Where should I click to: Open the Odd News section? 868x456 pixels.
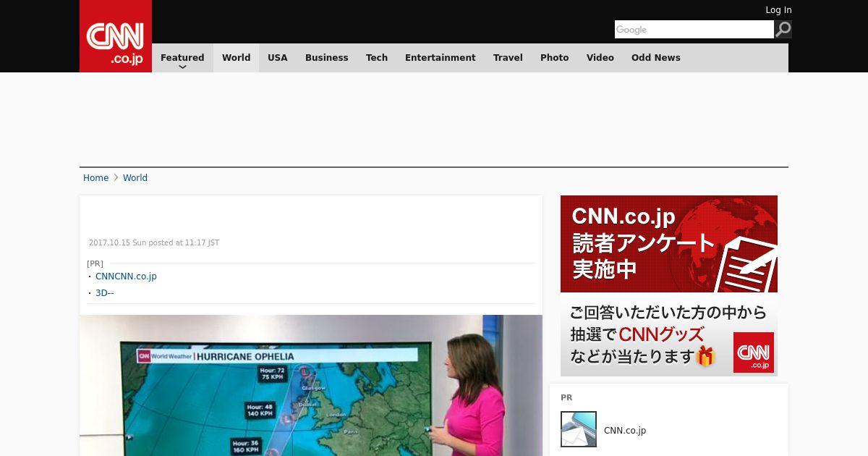point(656,58)
